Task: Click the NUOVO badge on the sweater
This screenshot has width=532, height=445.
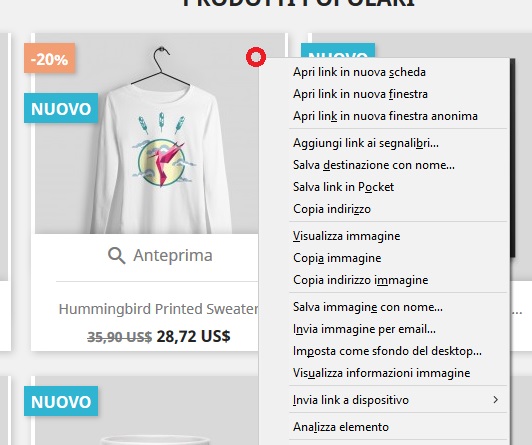Action: point(61,108)
